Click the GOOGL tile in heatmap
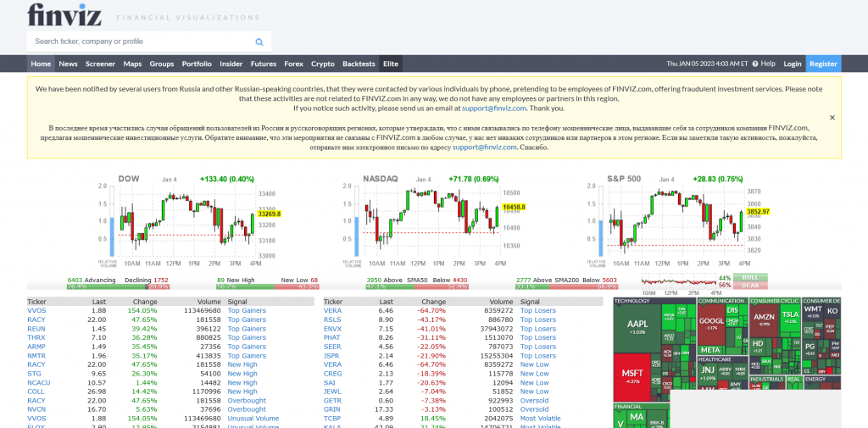 click(x=709, y=323)
